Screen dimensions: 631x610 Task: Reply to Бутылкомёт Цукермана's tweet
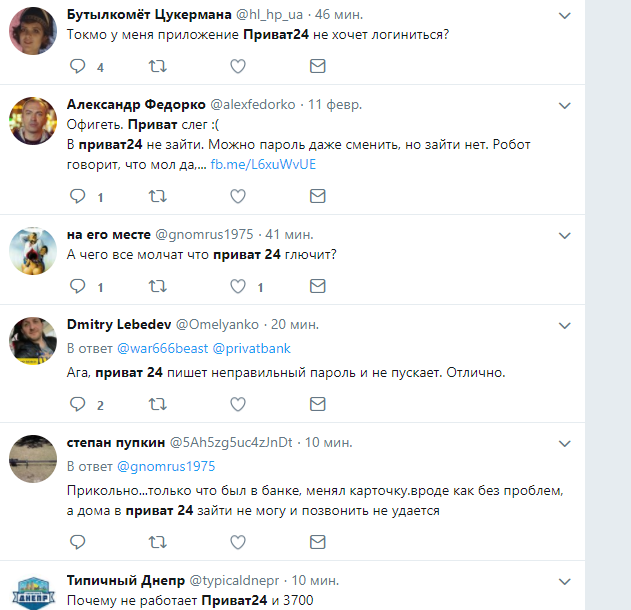[x=78, y=67]
